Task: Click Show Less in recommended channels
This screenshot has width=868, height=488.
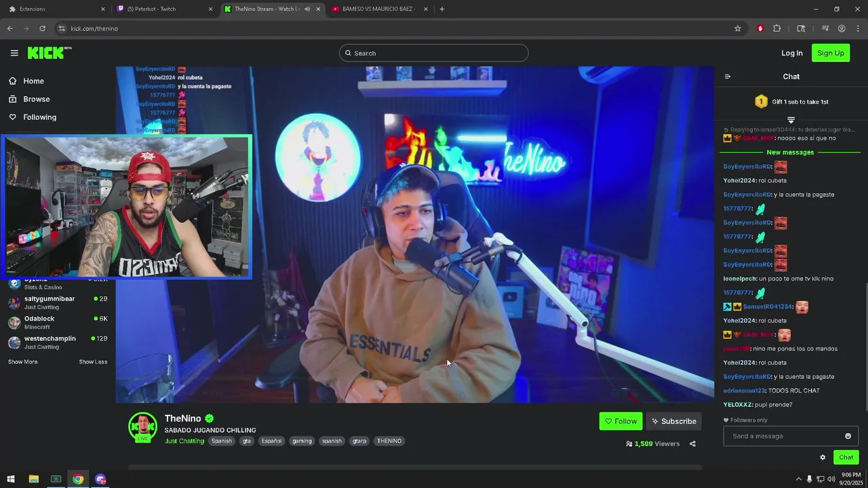Action: pyautogui.click(x=93, y=362)
